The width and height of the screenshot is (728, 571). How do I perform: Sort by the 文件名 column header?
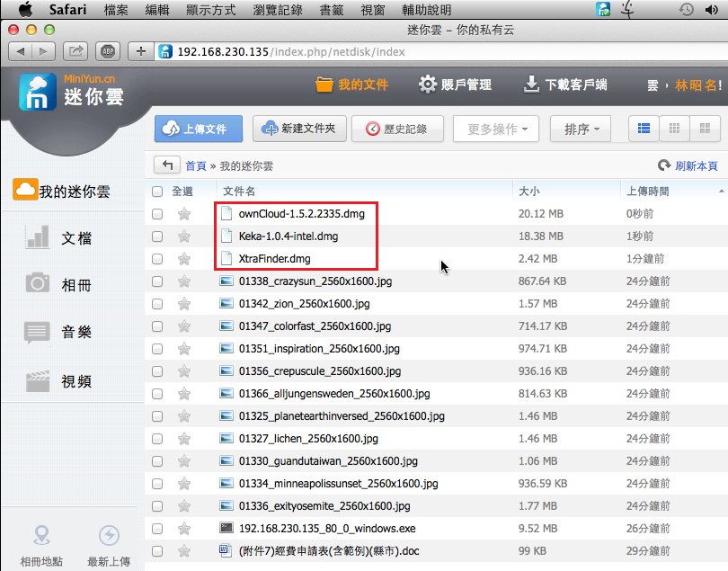(x=239, y=192)
